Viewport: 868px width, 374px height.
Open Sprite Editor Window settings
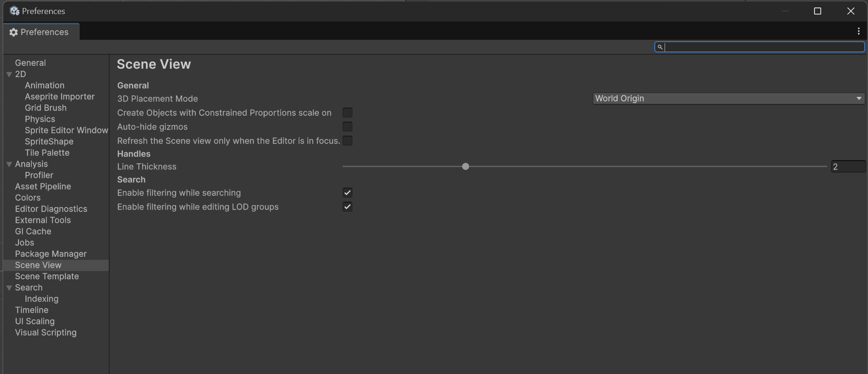66,130
